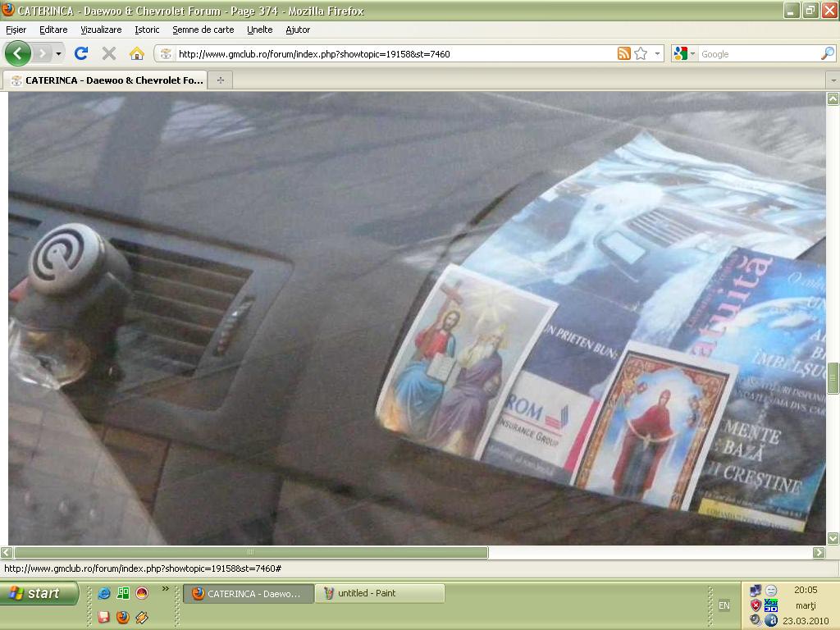Switch to untitled - Paint in taskbar
The height and width of the screenshot is (630, 840).
point(381,593)
